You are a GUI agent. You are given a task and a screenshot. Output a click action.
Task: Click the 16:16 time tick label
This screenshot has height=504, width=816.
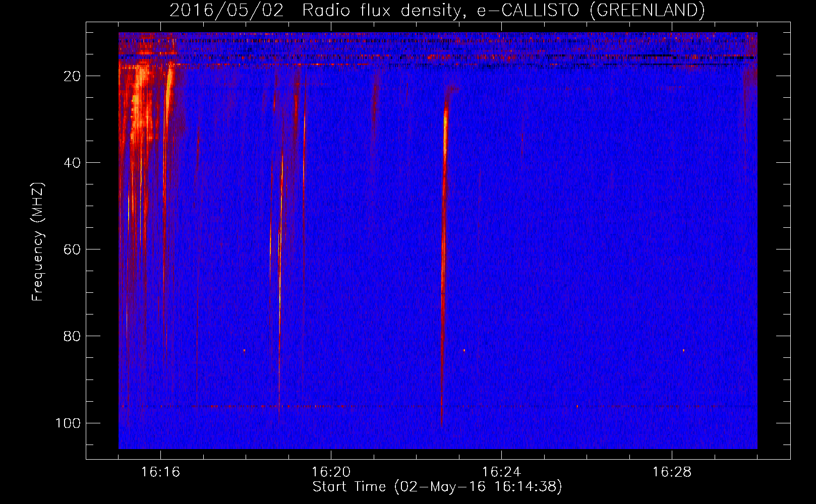coord(160,472)
